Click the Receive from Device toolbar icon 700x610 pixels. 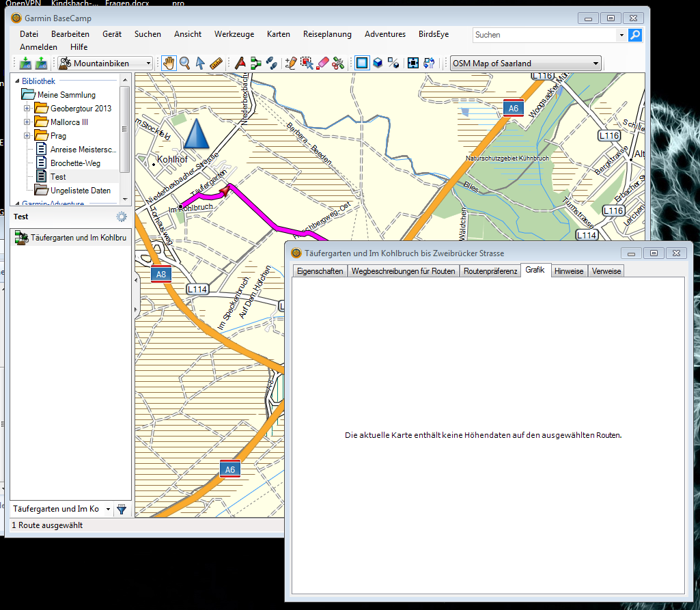coord(41,64)
